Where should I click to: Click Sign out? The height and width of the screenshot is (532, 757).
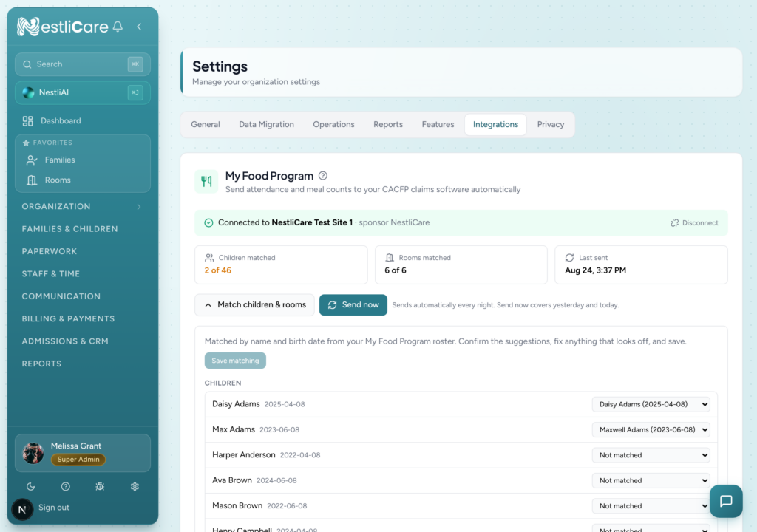[x=54, y=508]
